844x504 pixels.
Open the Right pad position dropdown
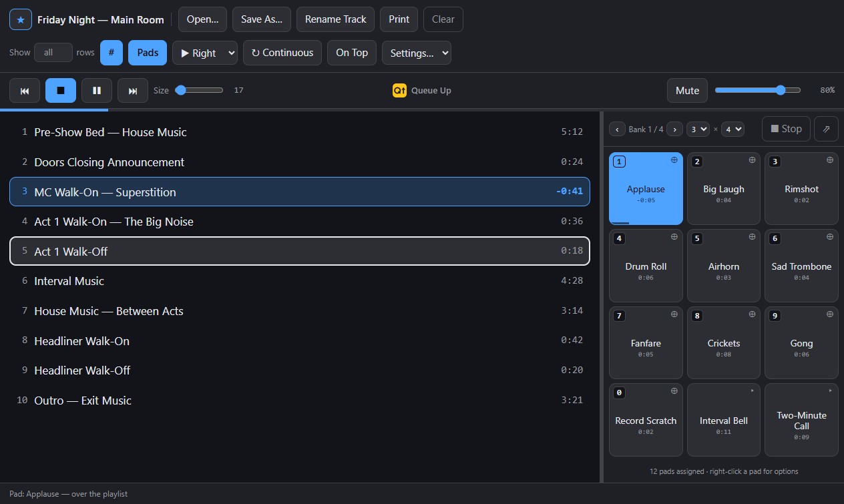(x=205, y=53)
